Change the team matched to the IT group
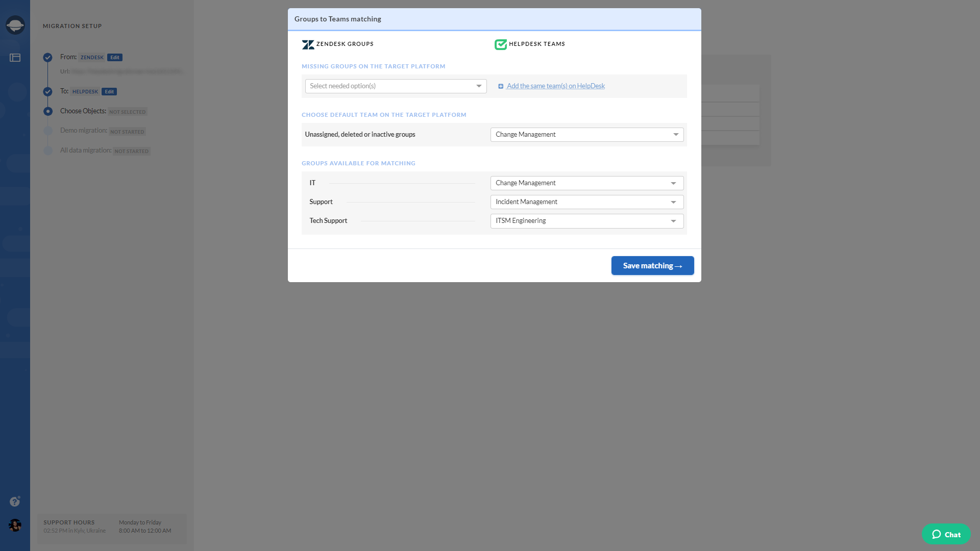Viewport: 980px width, 551px height. [586, 183]
